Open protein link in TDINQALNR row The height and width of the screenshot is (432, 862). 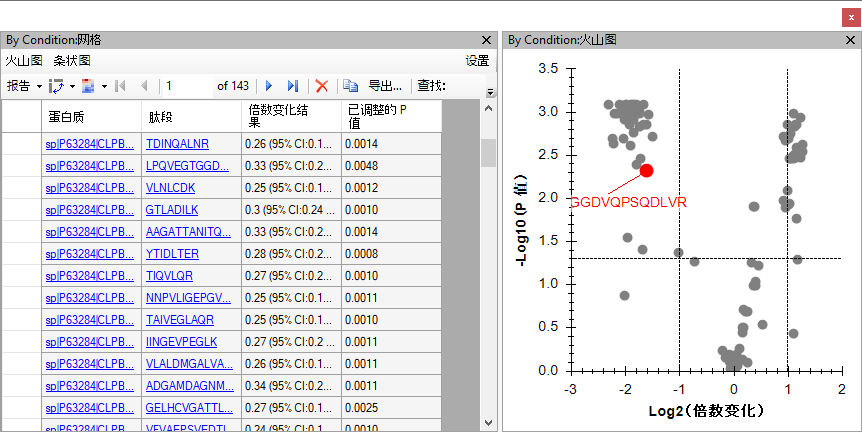tap(90, 144)
